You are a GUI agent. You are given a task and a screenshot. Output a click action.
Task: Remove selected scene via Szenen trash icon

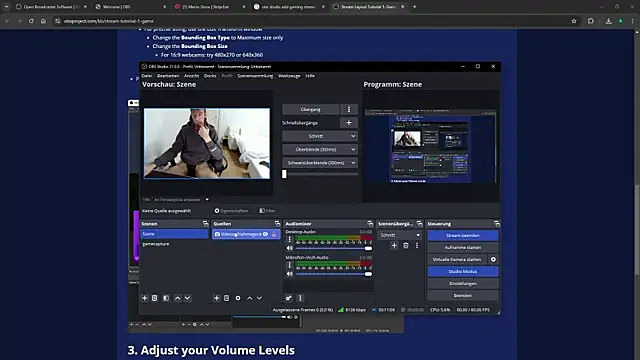(x=155, y=298)
